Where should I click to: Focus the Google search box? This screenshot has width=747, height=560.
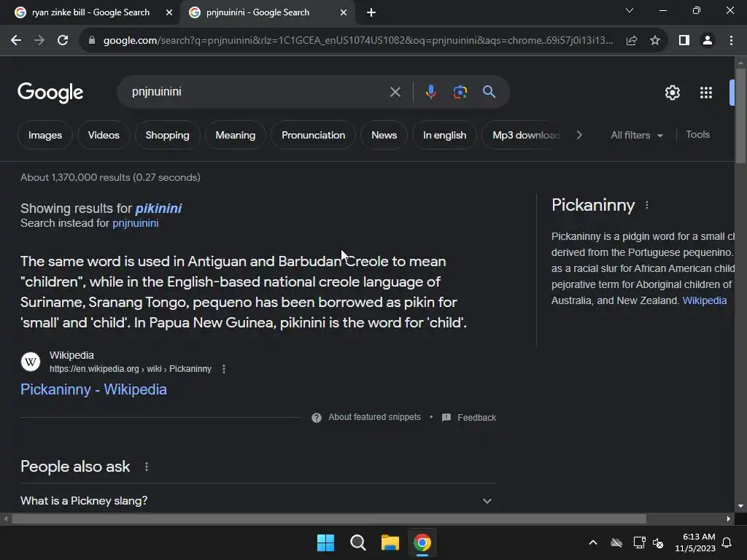pos(258,92)
